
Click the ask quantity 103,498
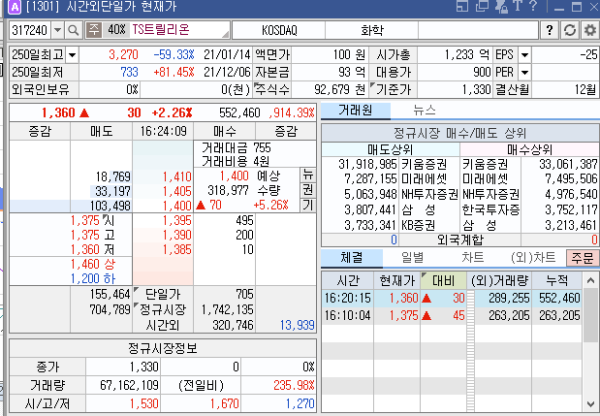pyautogui.click(x=110, y=206)
